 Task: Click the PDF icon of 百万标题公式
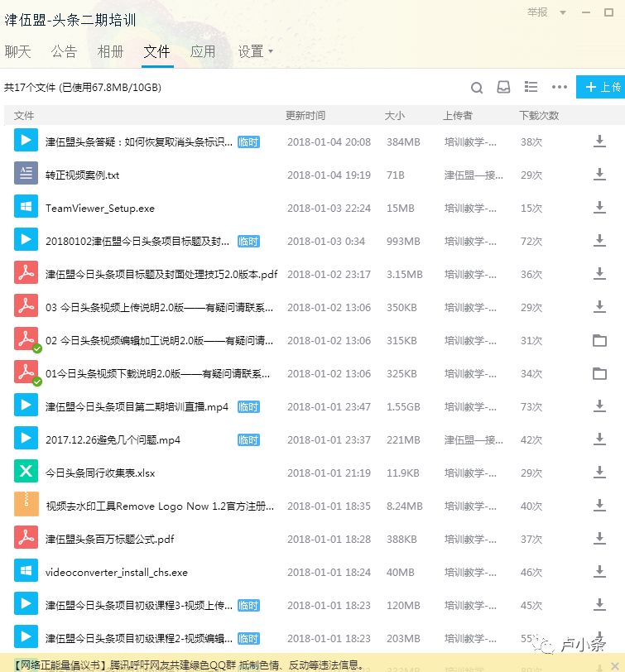26,537
